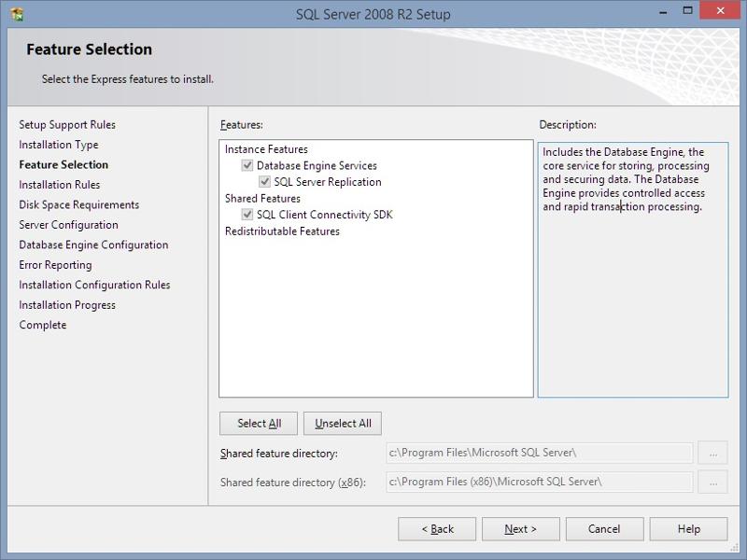
Task: Select the Complete step
Action: coord(42,325)
